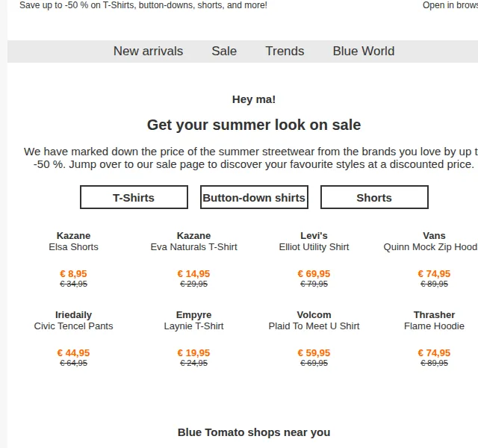Click the Button-down shirts button
Viewport: 478px width, 448px height.
254,197
